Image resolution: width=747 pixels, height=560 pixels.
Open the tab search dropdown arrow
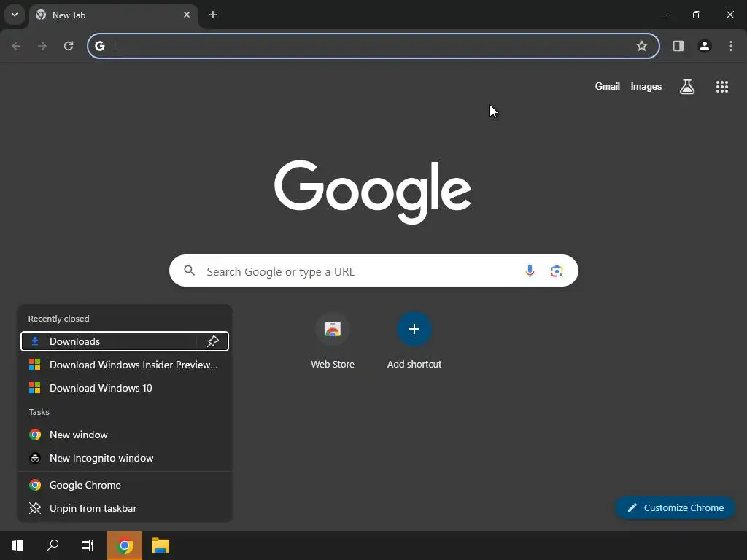[x=15, y=15]
